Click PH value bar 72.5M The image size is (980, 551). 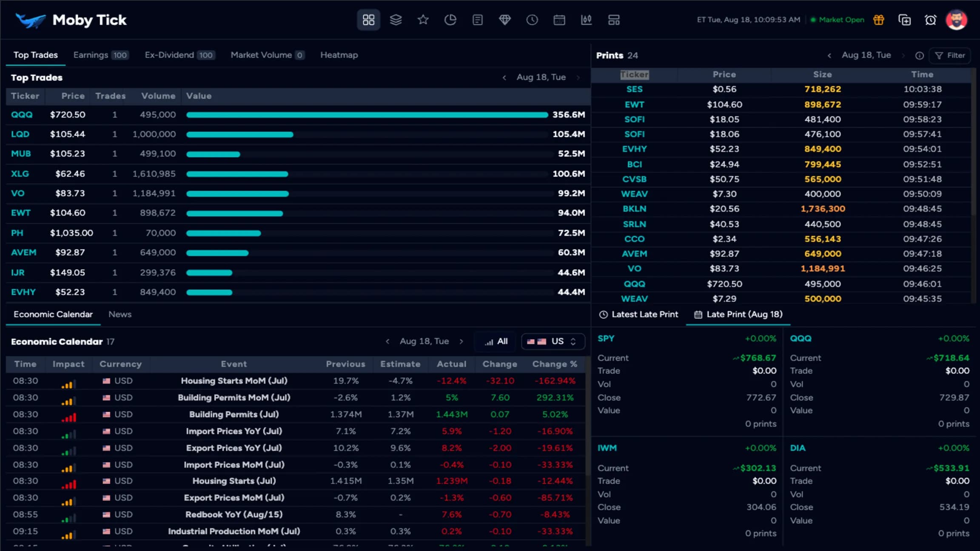coord(223,233)
